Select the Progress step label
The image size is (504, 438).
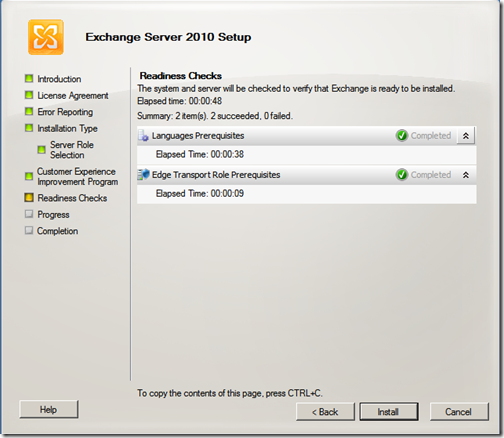[x=53, y=215]
